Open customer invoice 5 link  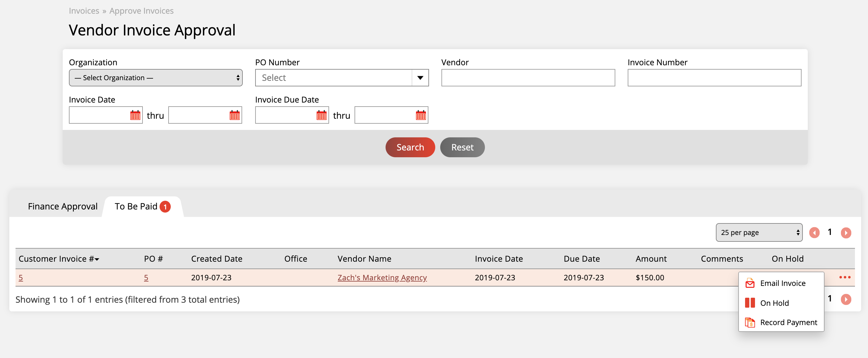(20, 278)
